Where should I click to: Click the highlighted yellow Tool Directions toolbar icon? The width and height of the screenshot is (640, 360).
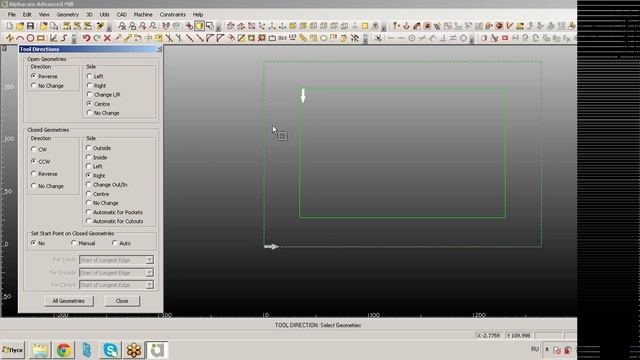(199, 26)
